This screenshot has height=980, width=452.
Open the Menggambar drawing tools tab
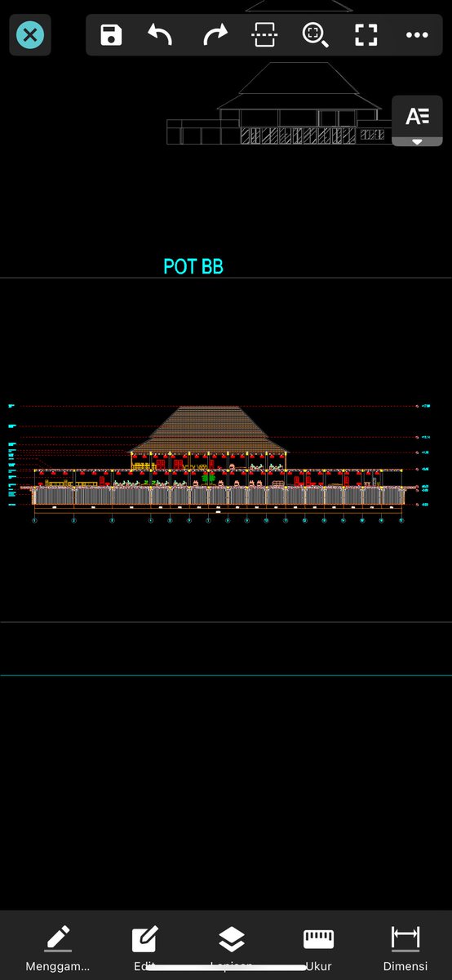(x=57, y=948)
